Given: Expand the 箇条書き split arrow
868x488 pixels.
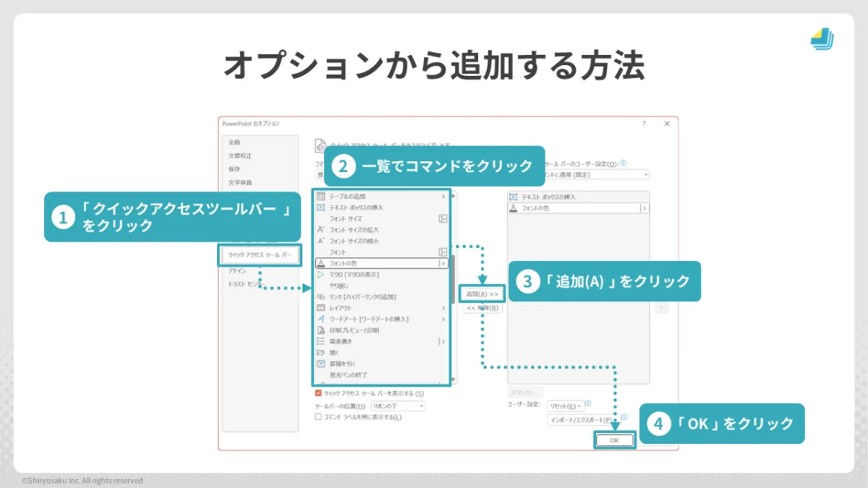Looking at the screenshot, I should click(x=442, y=341).
